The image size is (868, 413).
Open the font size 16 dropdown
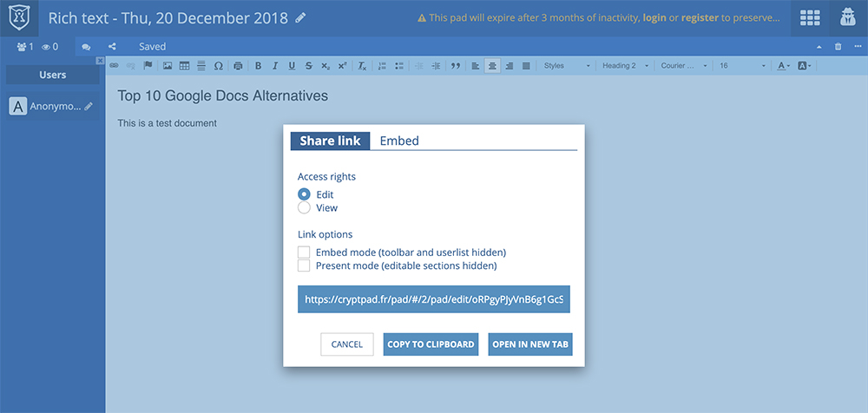pyautogui.click(x=743, y=65)
